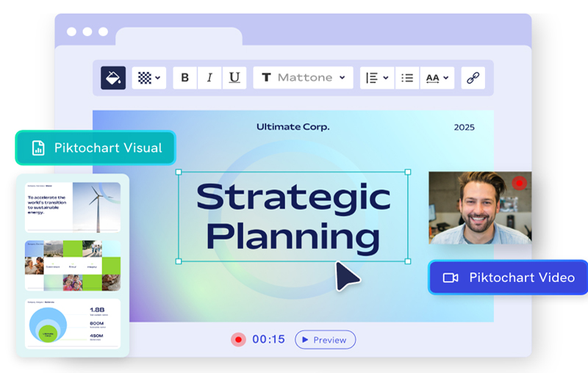The width and height of the screenshot is (588, 373).
Task: Toggle bold text formatting
Action: (x=184, y=78)
